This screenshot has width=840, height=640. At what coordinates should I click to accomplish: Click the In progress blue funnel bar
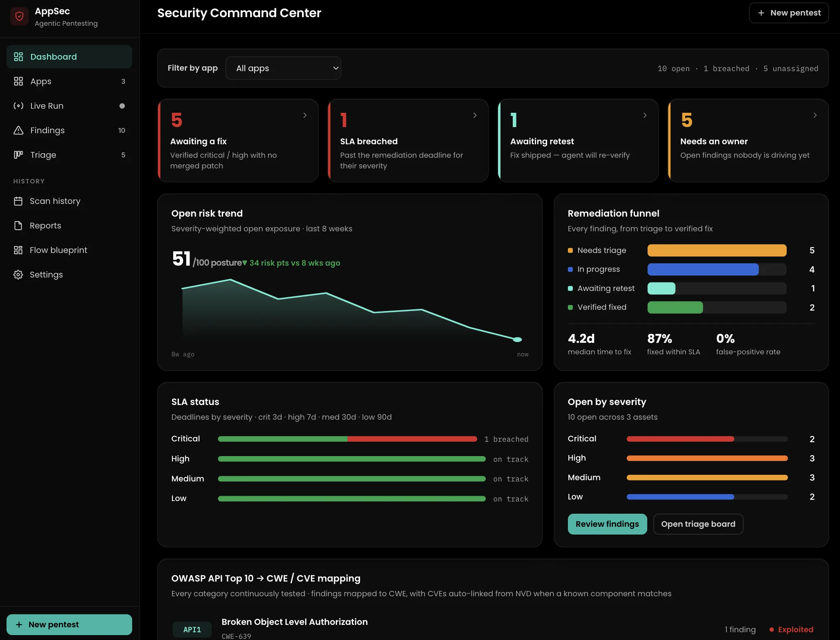703,269
